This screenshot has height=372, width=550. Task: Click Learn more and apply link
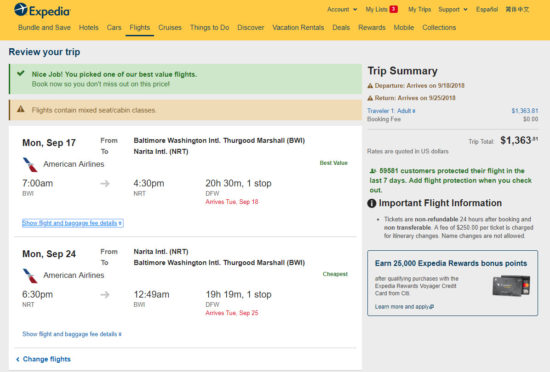[x=404, y=307]
